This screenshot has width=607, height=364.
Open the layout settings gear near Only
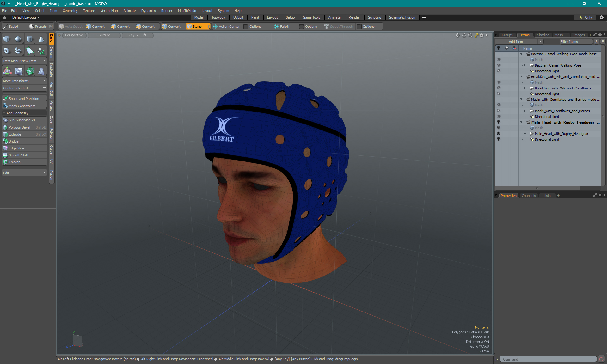coord(602,17)
